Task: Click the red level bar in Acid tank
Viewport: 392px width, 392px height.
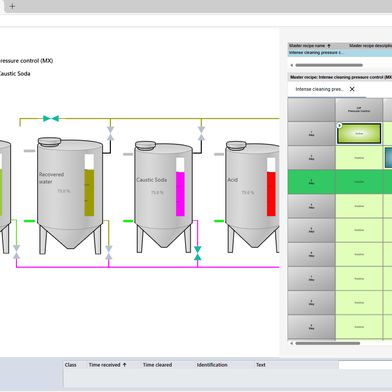Action: click(x=271, y=194)
